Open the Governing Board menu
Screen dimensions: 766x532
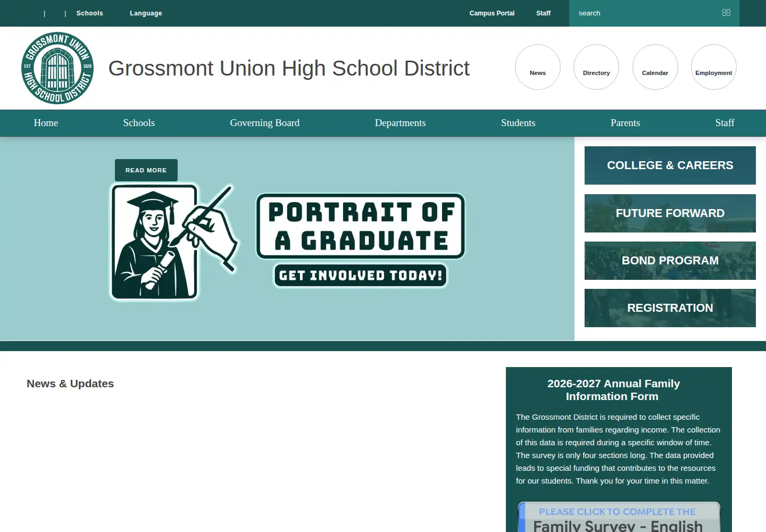tap(265, 123)
